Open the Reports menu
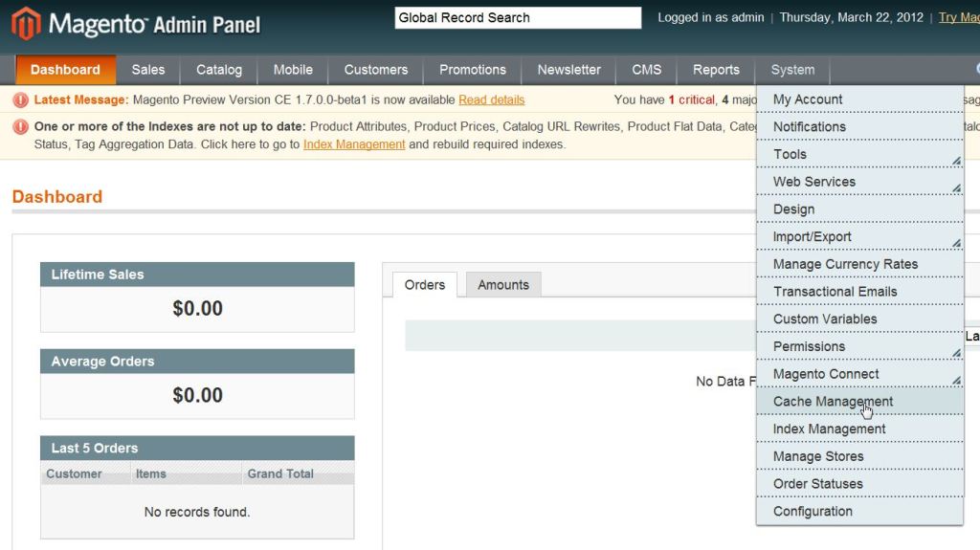 716,70
